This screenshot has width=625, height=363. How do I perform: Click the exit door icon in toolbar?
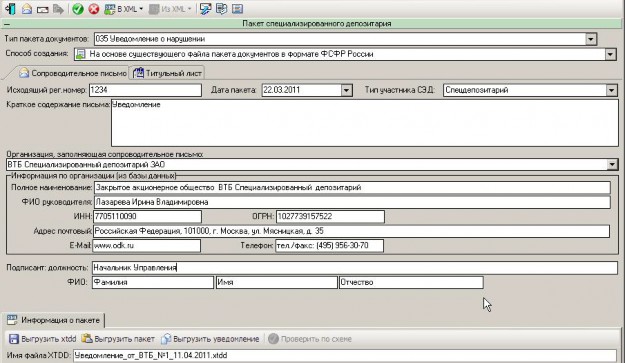click(10, 9)
